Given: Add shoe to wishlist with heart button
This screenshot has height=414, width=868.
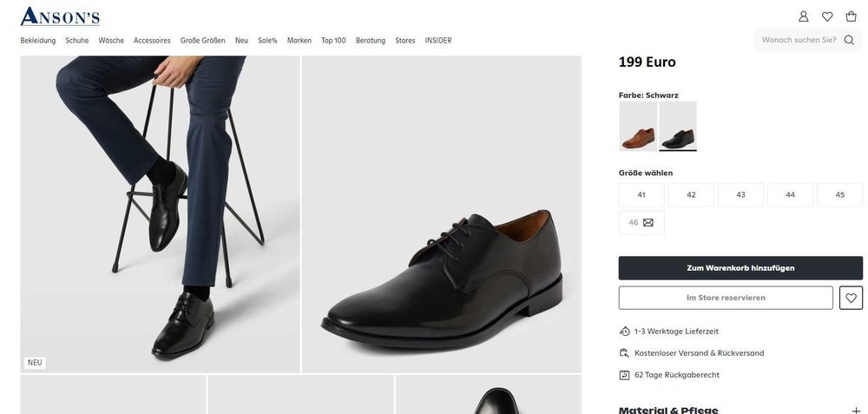Looking at the screenshot, I should (851, 298).
